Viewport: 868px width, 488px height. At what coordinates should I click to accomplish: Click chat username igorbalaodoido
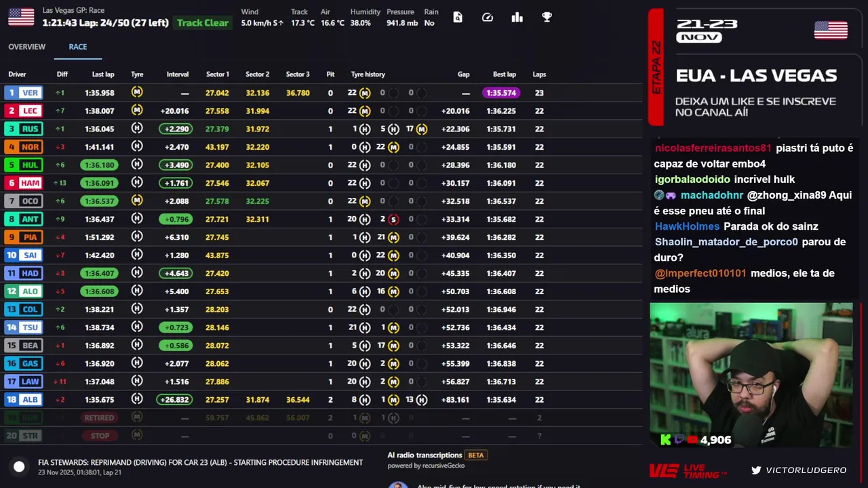coord(692,179)
